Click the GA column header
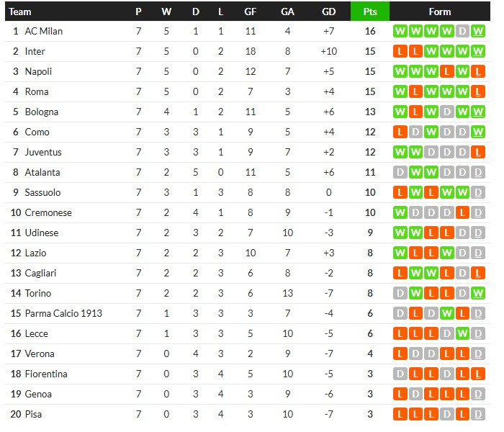 [x=287, y=12]
